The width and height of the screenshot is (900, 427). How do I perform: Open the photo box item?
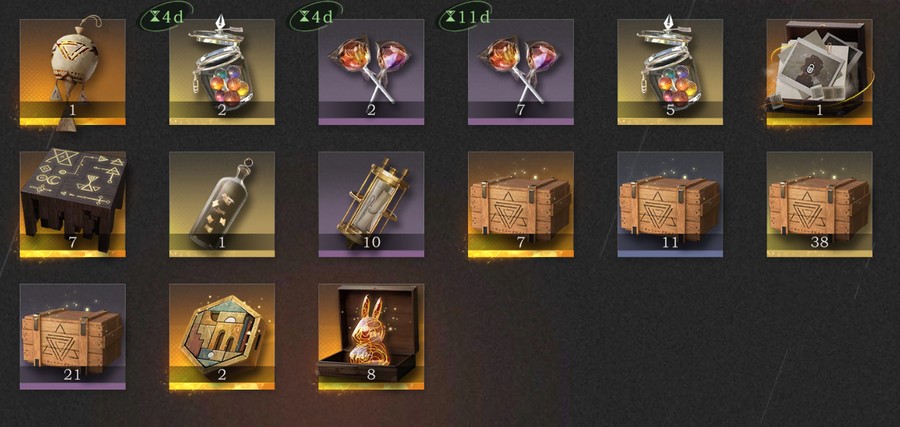click(820, 72)
